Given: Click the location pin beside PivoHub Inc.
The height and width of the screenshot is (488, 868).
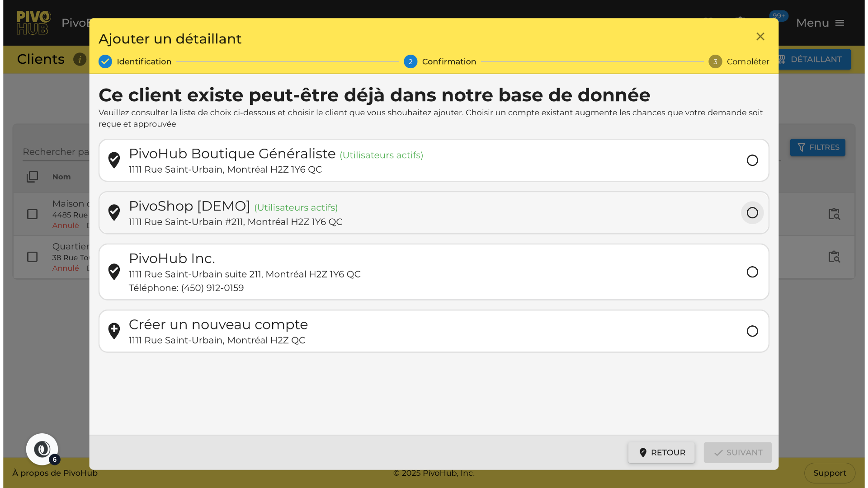Looking at the screenshot, I should click(114, 272).
